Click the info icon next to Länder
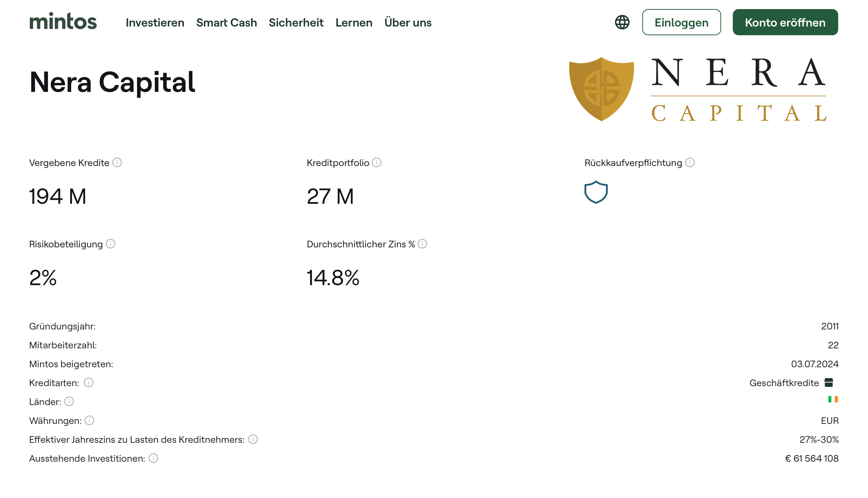Image resolution: width=868 pixels, height=498 pixels. tap(69, 401)
